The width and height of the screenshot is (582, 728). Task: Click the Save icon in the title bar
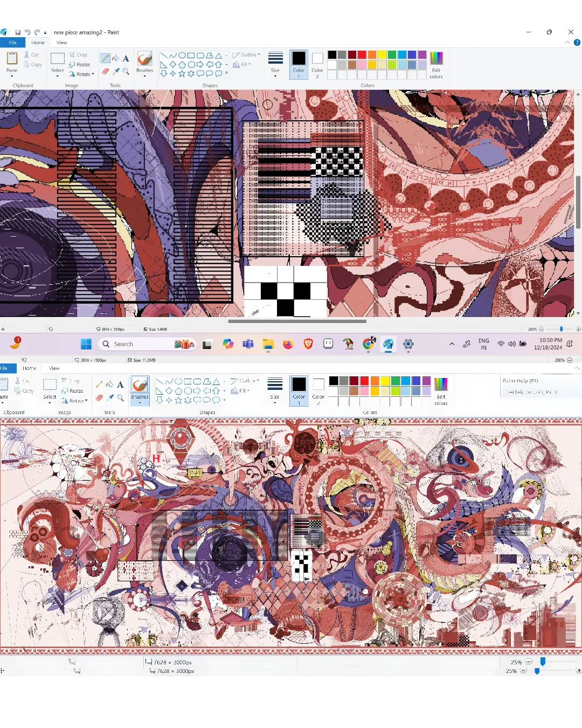[x=18, y=32]
